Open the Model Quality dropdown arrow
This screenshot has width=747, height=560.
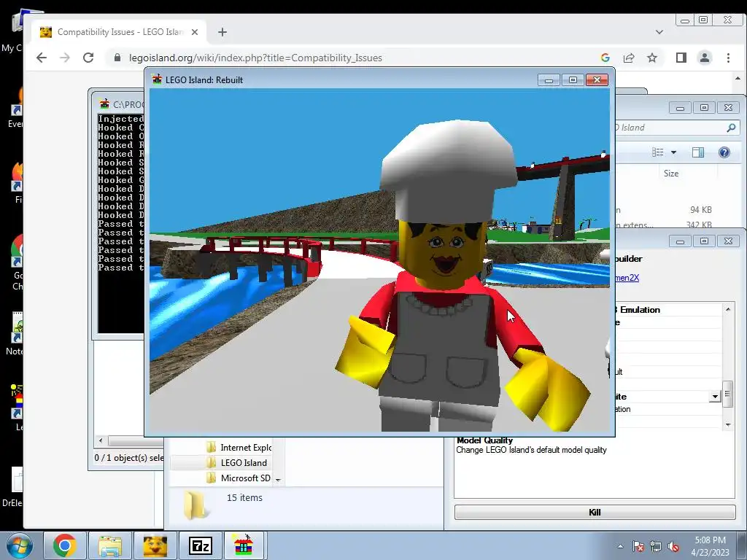click(x=715, y=397)
